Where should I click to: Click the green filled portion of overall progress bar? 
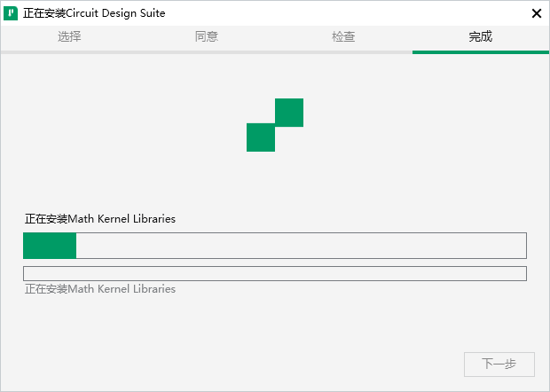tap(50, 246)
